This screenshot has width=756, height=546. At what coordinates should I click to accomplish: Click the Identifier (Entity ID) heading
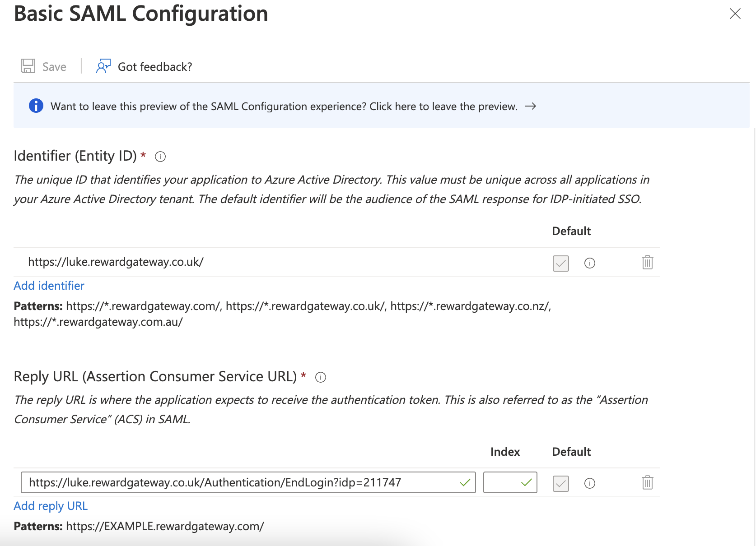pos(75,156)
